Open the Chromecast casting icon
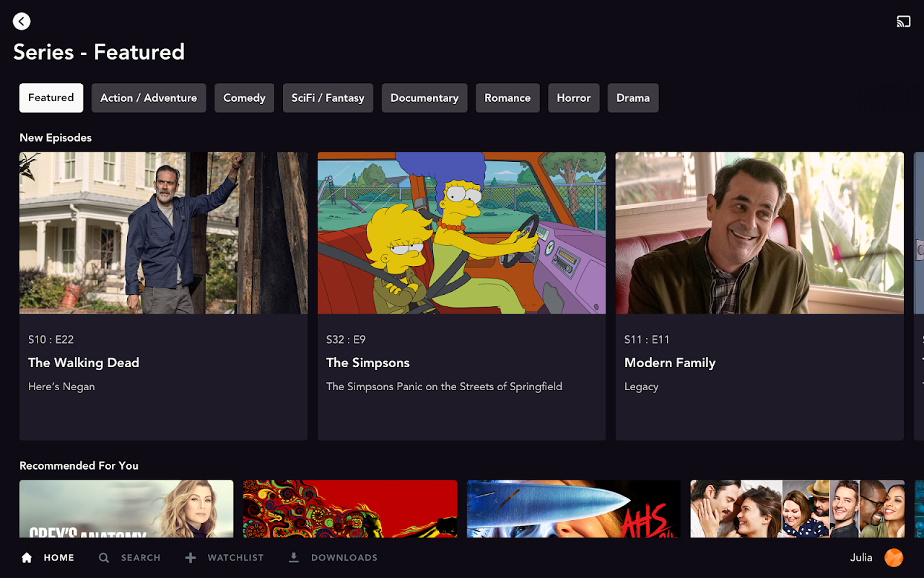The image size is (924, 578). (x=903, y=21)
